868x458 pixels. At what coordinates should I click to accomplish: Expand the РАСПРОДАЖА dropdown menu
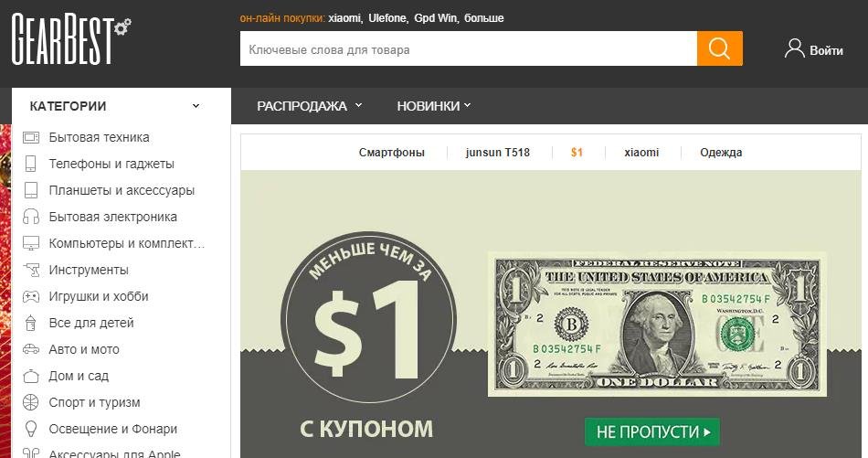[x=310, y=106]
